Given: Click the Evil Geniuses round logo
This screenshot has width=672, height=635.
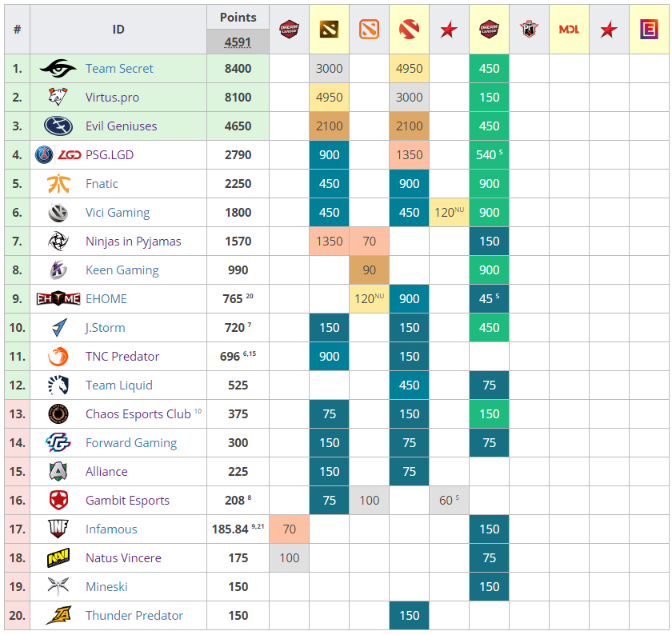Looking at the screenshot, I should click(58, 126).
